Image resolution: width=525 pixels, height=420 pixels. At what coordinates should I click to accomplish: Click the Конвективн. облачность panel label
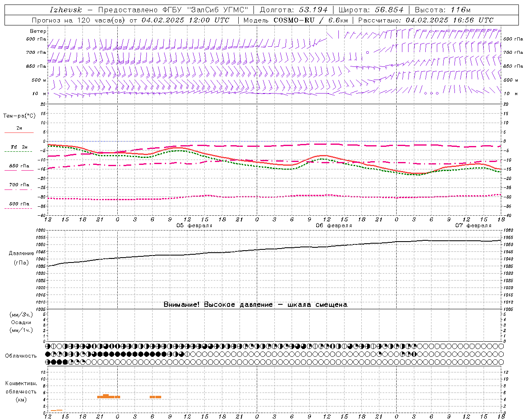[21, 388]
